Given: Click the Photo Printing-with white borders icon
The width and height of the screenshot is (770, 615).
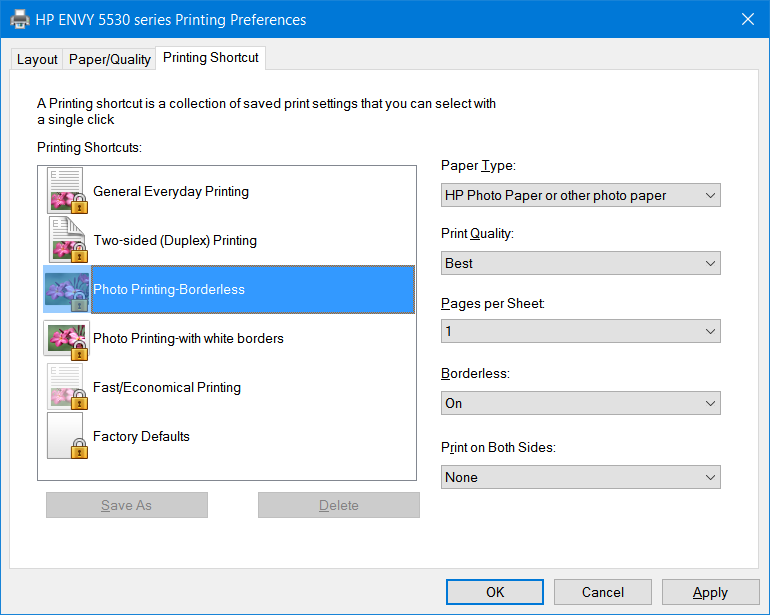Looking at the screenshot, I should pos(67,340).
